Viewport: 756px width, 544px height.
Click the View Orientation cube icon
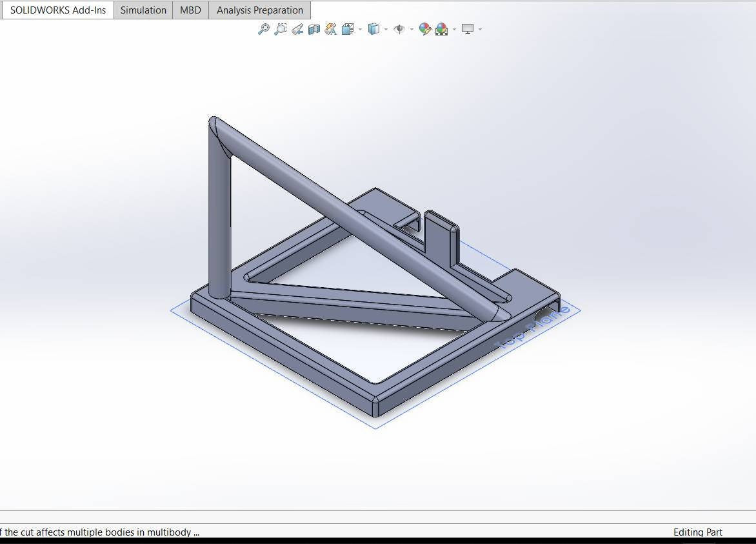347,29
